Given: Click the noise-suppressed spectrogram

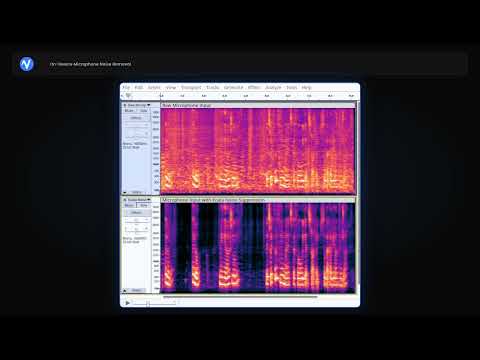Looking at the screenshot, I should click(257, 248).
